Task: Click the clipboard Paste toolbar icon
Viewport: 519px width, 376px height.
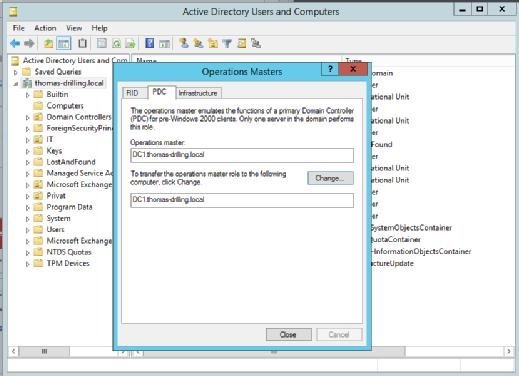Action: tap(82, 43)
